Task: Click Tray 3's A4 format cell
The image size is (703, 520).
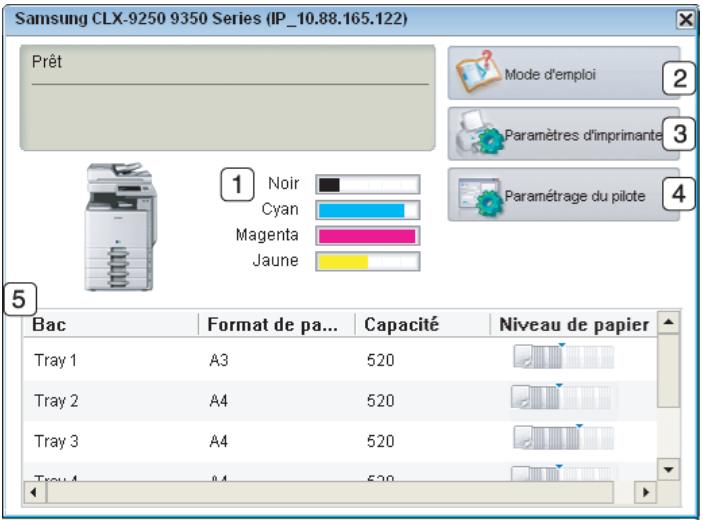Action: coord(219,441)
